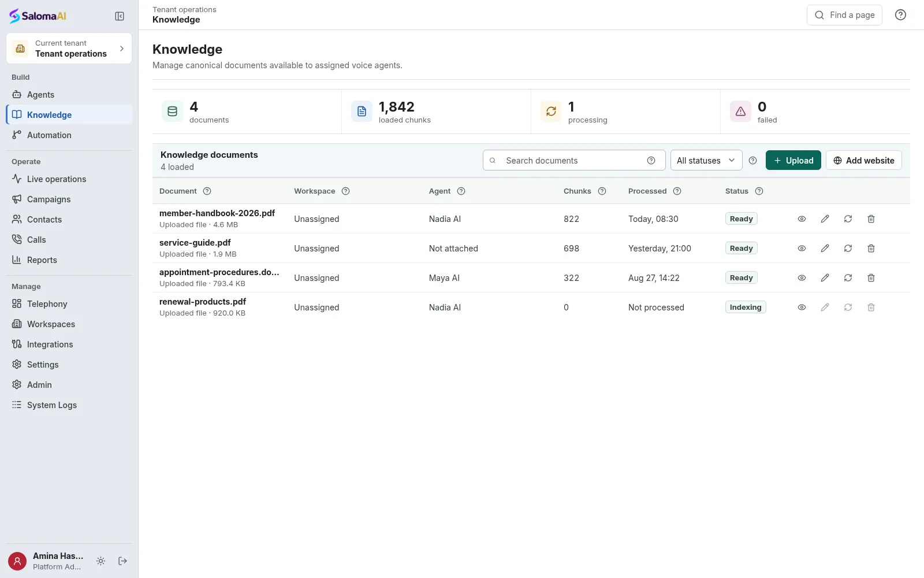View appointment-procedures document with eye icon
The image size is (924, 578).
click(x=802, y=278)
